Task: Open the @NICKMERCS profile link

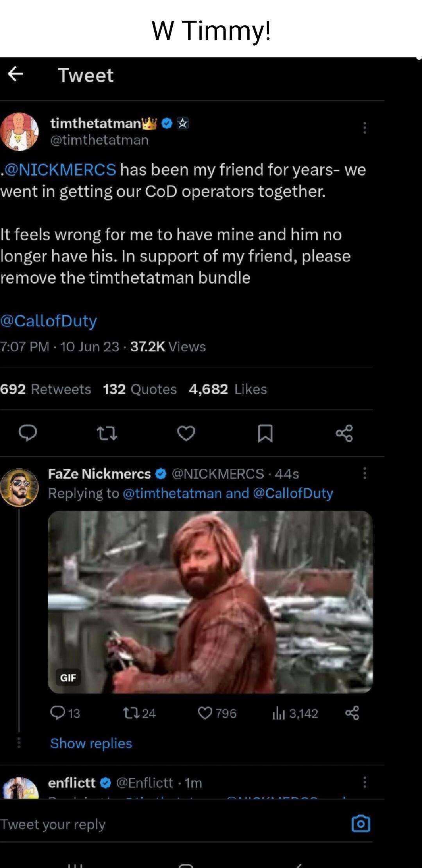Action: [x=58, y=169]
